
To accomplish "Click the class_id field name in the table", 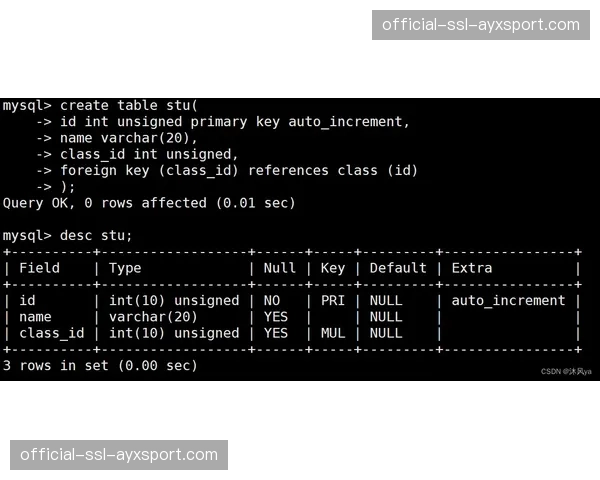I will tap(52, 333).
